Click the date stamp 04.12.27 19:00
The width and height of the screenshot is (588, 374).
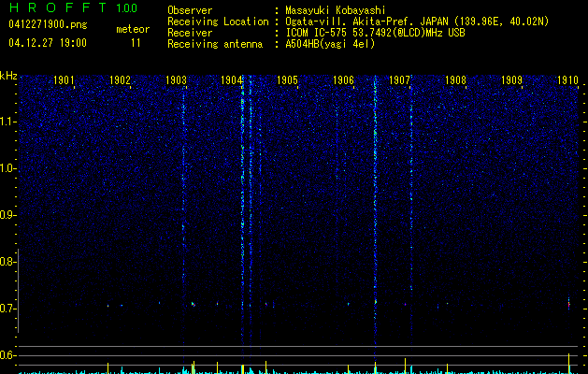coord(48,43)
